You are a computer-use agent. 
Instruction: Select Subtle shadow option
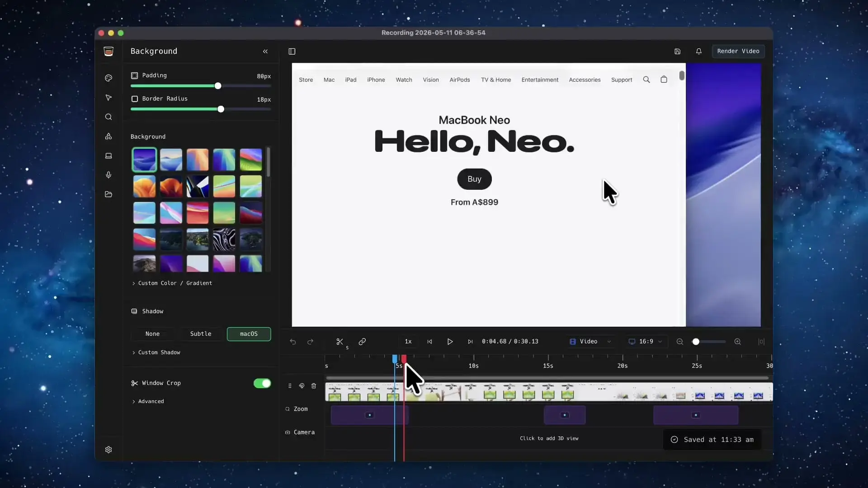(201, 334)
